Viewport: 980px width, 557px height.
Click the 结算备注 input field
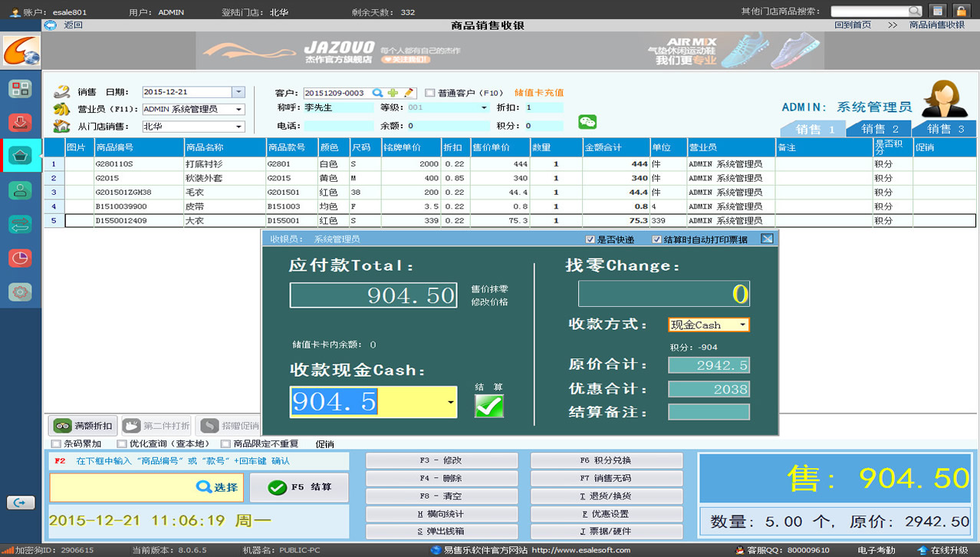tap(708, 412)
